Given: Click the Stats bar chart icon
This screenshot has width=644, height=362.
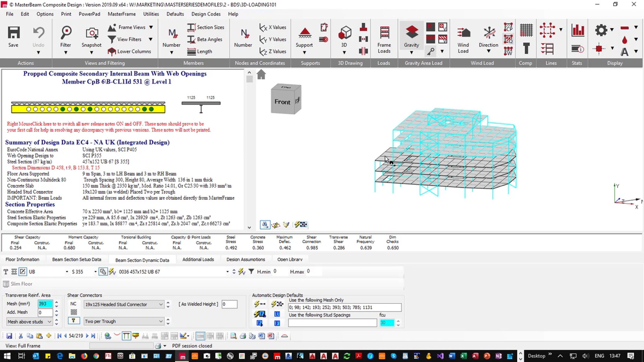Looking at the screenshot, I should (x=577, y=30).
